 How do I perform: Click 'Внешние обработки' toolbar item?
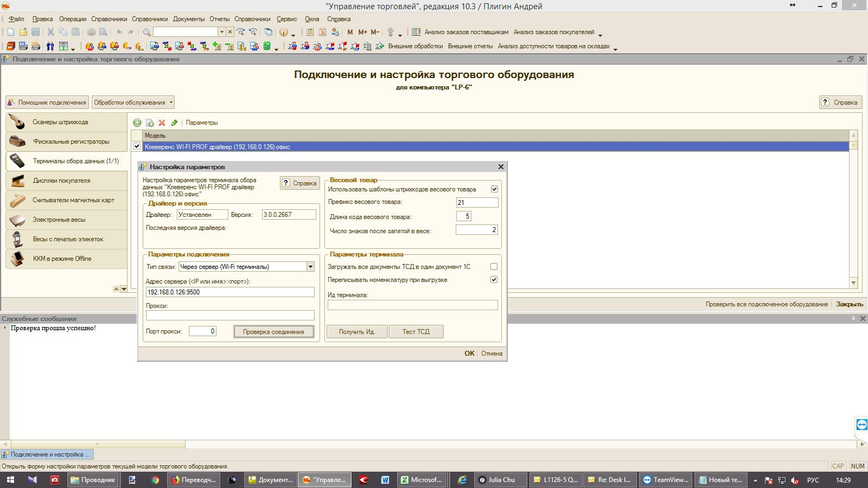416,46
